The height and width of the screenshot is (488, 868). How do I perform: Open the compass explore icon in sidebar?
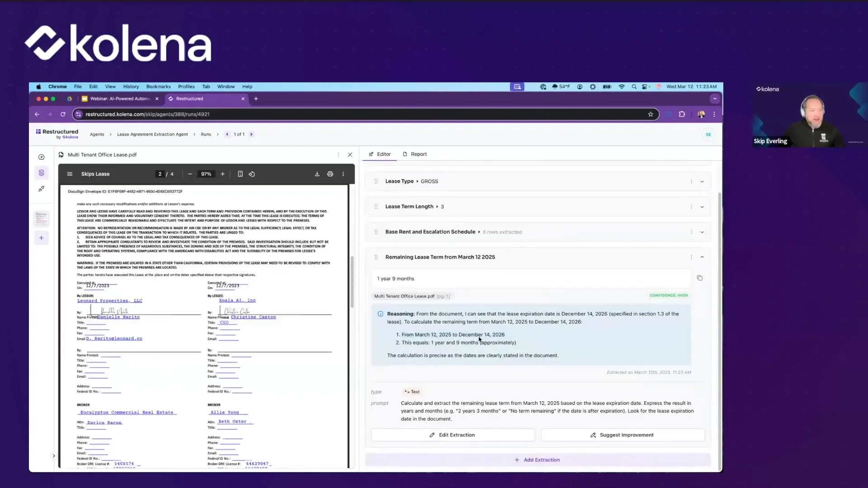(41, 157)
